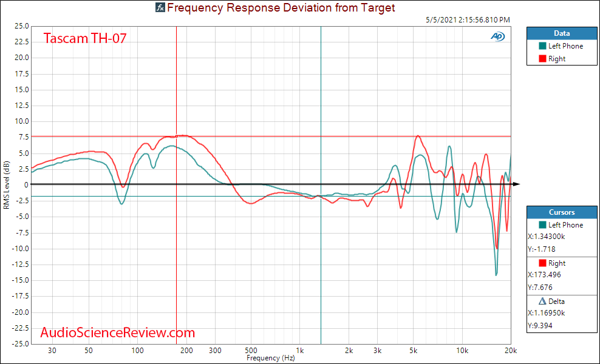This screenshot has width=600, height=364.
Task: Select the Delta triangle icon in Cursors panel
Action: tap(542, 302)
